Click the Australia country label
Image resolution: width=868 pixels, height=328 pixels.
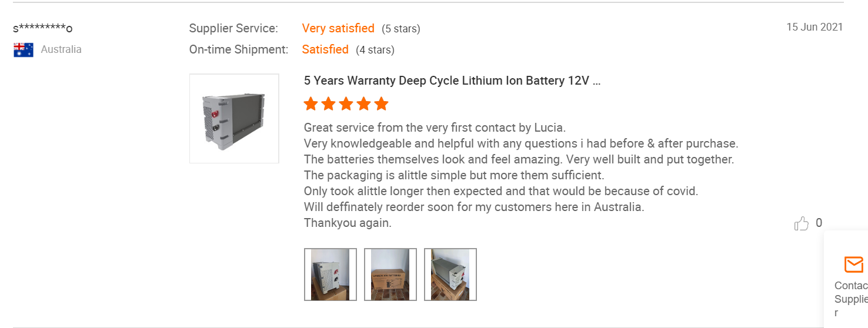click(61, 49)
